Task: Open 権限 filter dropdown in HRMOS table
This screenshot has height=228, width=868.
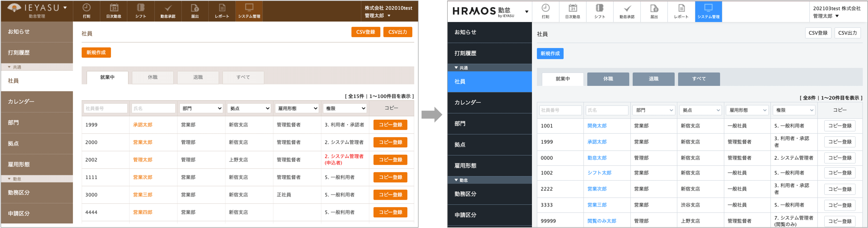Action: point(794,110)
